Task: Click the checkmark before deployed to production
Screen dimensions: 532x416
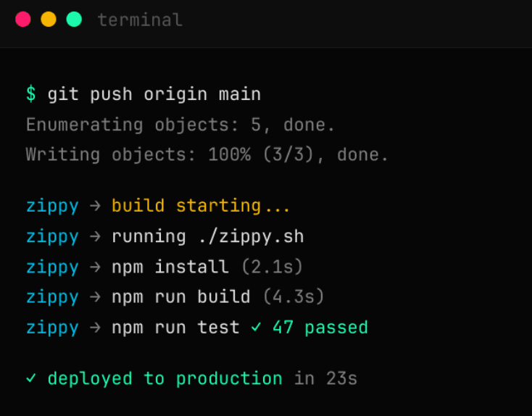Action: tap(30, 378)
